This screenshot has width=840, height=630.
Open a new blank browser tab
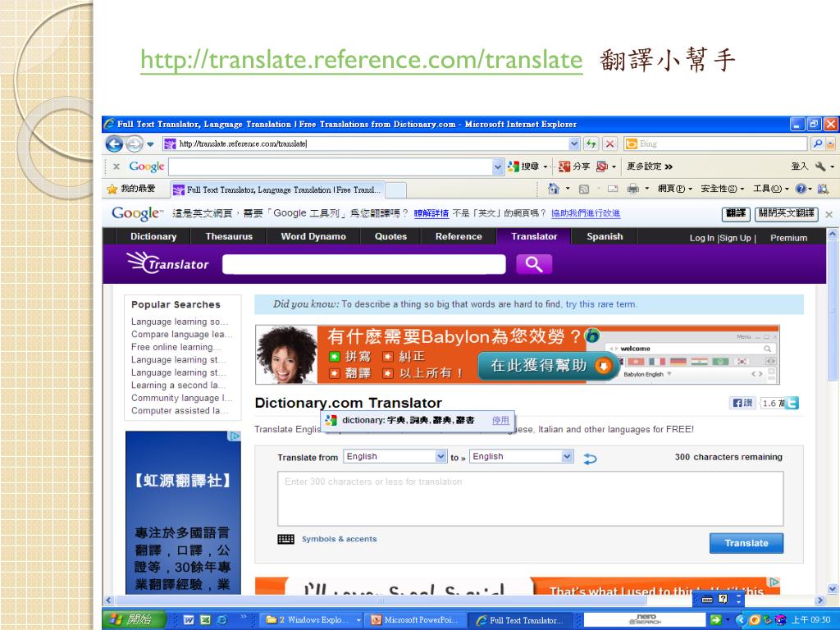396,190
